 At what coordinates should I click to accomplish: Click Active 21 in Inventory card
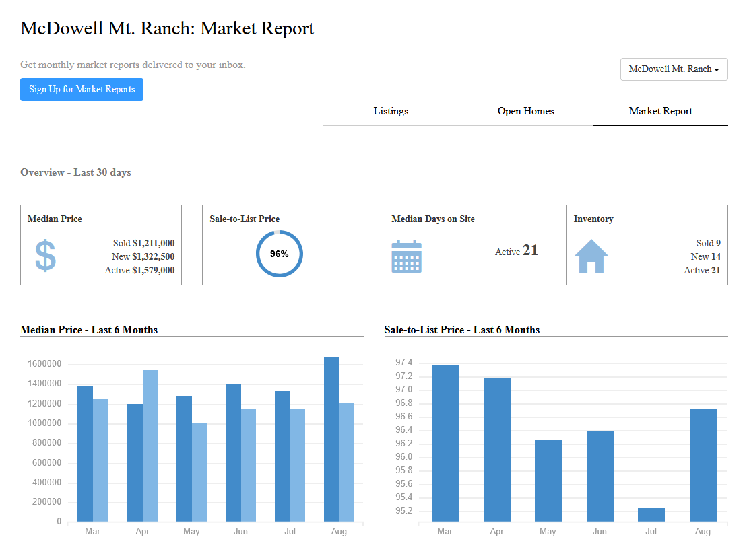[703, 270]
